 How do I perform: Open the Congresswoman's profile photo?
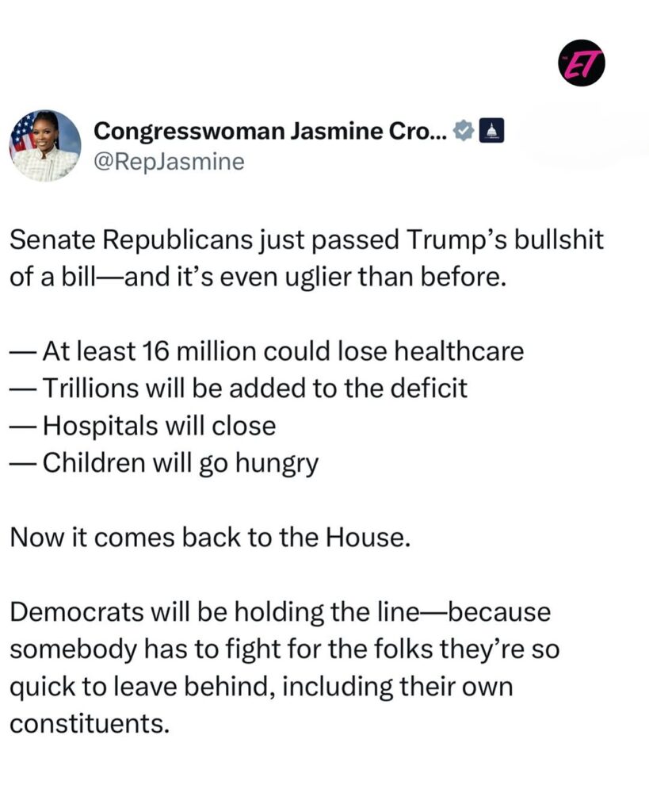pyautogui.click(x=45, y=145)
